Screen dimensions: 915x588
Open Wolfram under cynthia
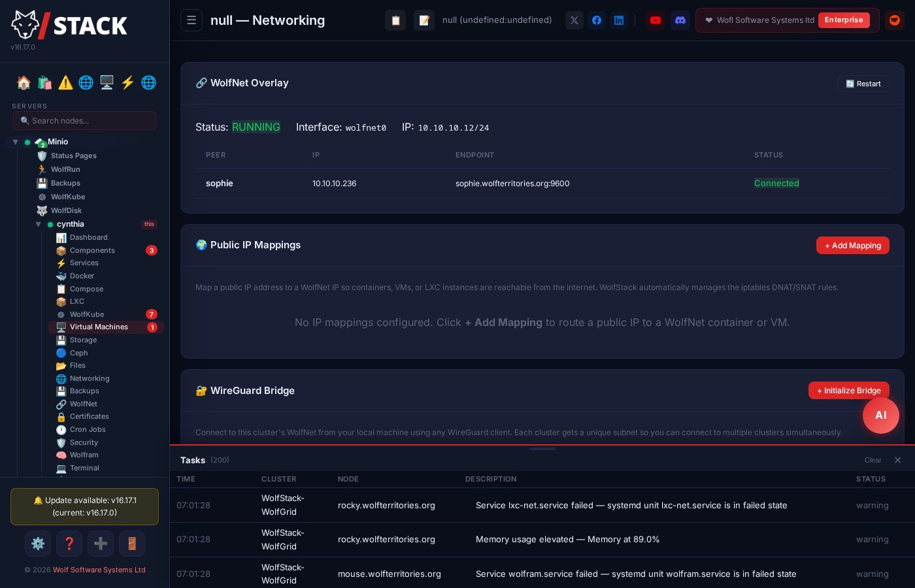[84, 455]
